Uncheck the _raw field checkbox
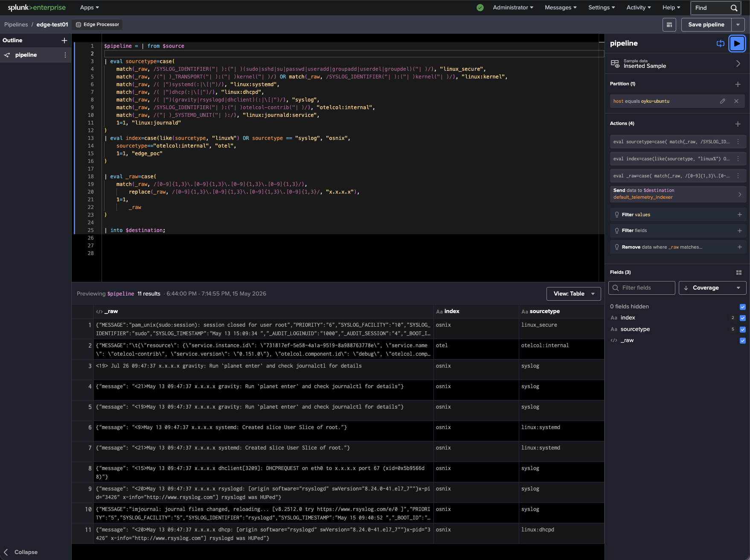 743,340
